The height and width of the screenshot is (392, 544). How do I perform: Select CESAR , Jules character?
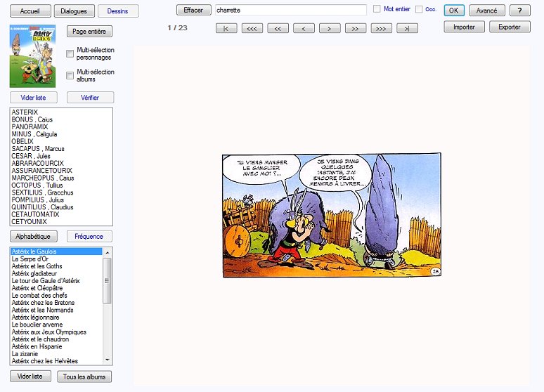pos(31,156)
